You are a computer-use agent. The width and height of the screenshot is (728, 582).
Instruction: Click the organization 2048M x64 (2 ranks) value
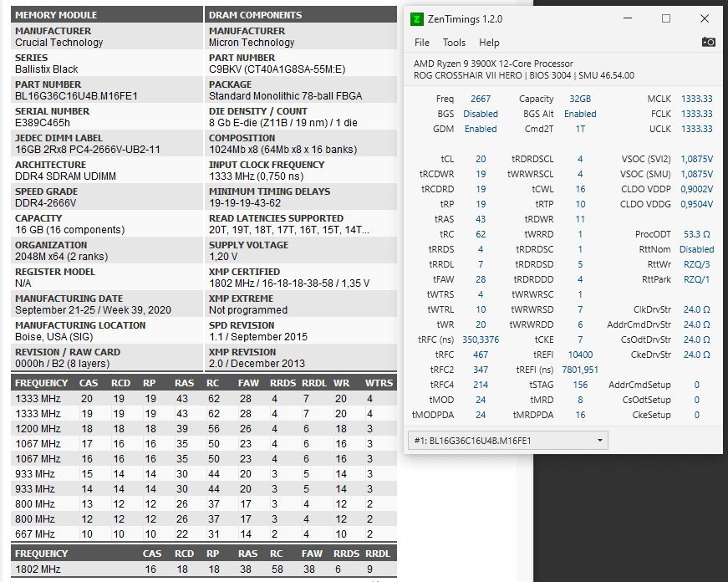pos(61,257)
